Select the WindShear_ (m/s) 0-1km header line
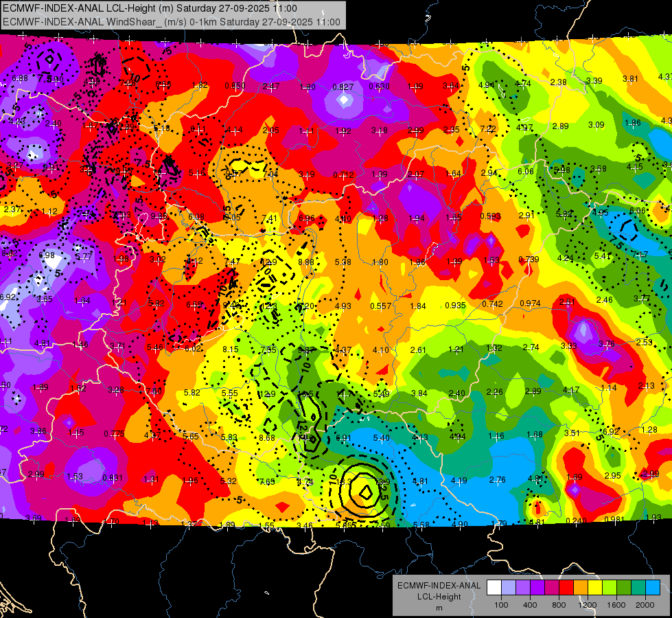The width and height of the screenshot is (672, 618). point(172,22)
